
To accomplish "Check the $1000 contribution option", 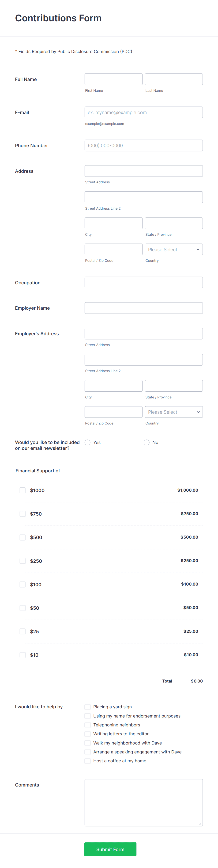I will [23, 490].
